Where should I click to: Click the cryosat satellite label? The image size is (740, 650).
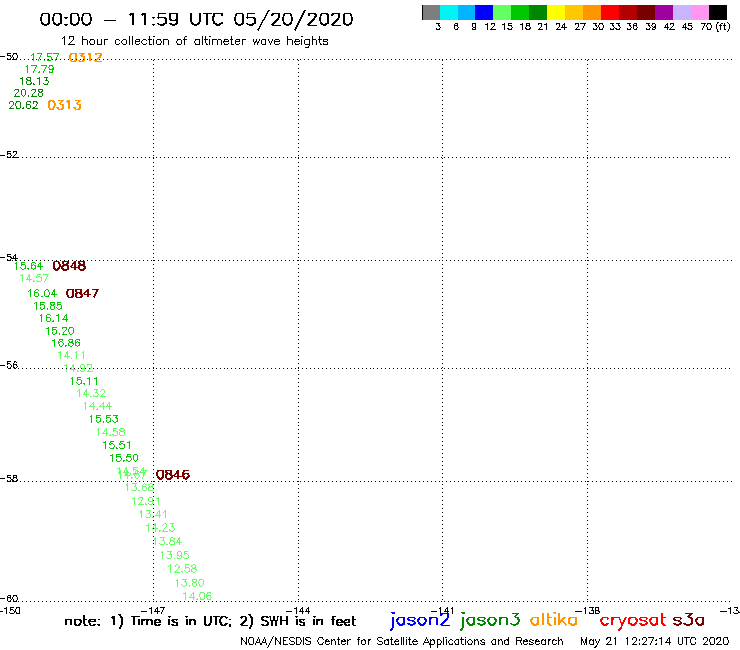(x=633, y=621)
